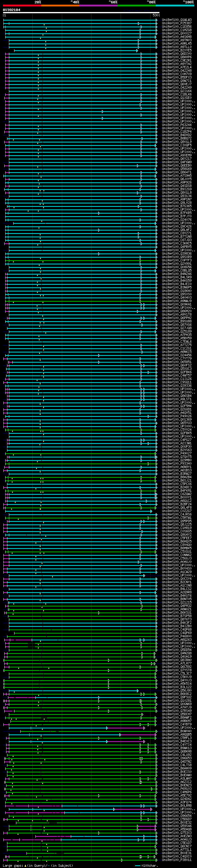Select the UniRef100_Q59S46 label
The height and width of the screenshot is (868, 197).
pyautogui.click(x=177, y=826)
